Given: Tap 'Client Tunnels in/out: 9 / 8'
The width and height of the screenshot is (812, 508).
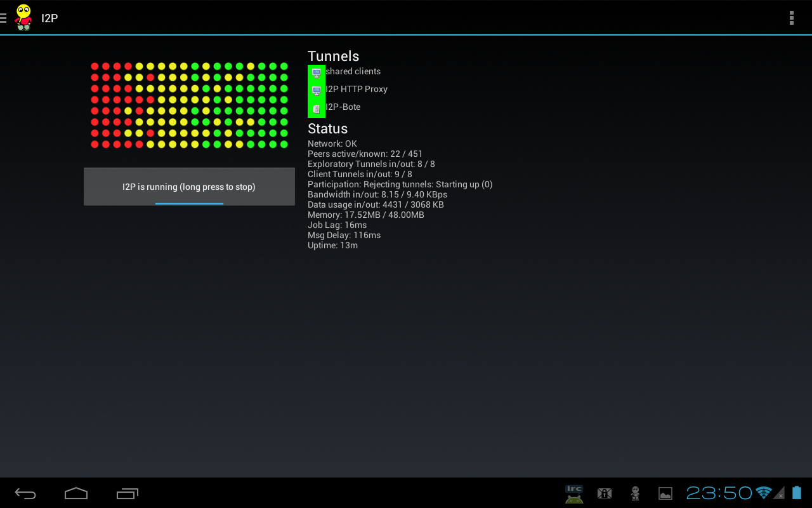Looking at the screenshot, I should [360, 174].
